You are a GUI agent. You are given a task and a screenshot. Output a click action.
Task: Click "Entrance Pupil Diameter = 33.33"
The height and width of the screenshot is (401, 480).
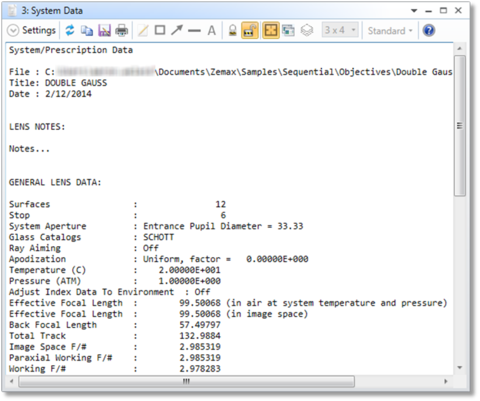point(223,226)
